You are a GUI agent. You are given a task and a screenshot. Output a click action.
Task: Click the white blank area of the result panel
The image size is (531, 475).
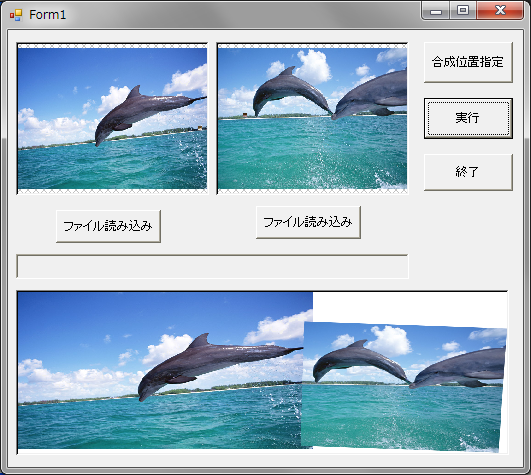click(410, 307)
